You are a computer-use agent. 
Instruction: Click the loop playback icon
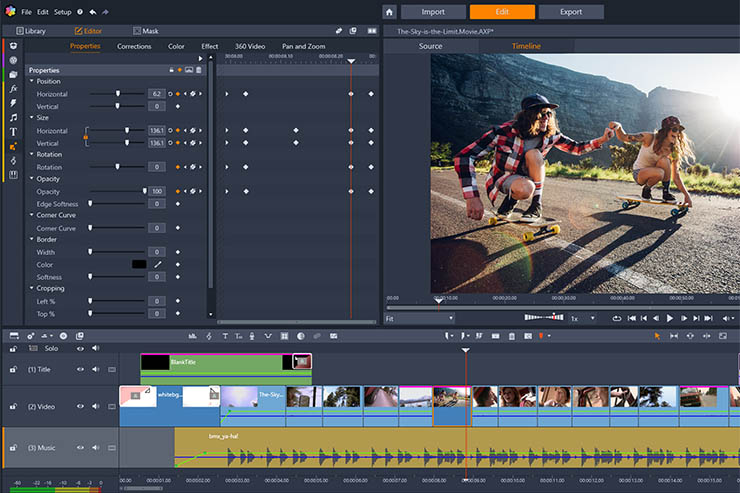click(x=616, y=318)
